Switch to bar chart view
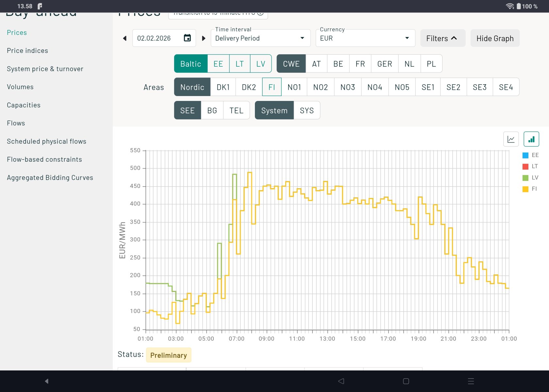Image resolution: width=549 pixels, height=392 pixels. click(531, 139)
